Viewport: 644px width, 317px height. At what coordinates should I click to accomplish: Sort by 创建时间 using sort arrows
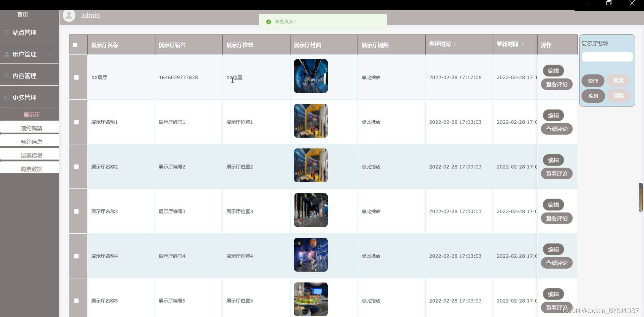tap(455, 44)
